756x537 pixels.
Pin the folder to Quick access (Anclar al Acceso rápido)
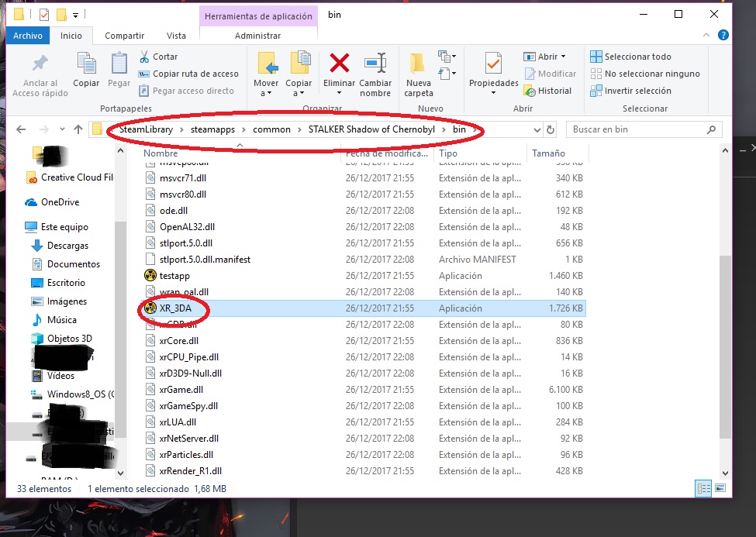click(x=40, y=75)
